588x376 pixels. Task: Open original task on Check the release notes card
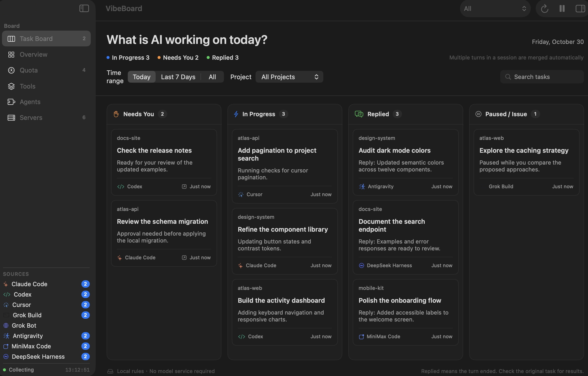tap(184, 187)
